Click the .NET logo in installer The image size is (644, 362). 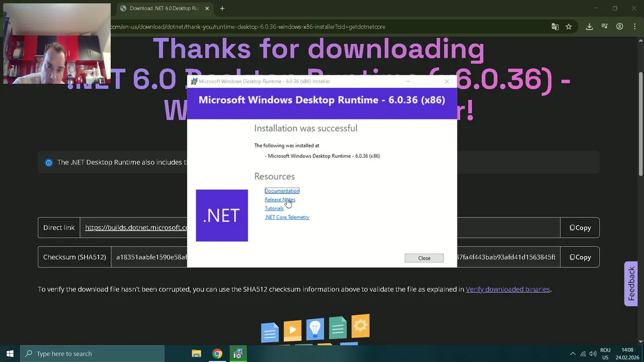pyautogui.click(x=222, y=216)
